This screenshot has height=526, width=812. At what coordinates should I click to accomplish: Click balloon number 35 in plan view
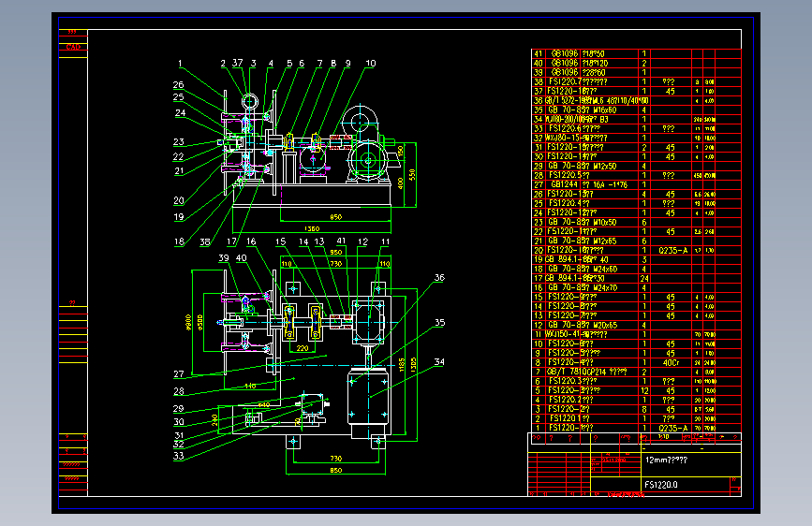coord(439,323)
